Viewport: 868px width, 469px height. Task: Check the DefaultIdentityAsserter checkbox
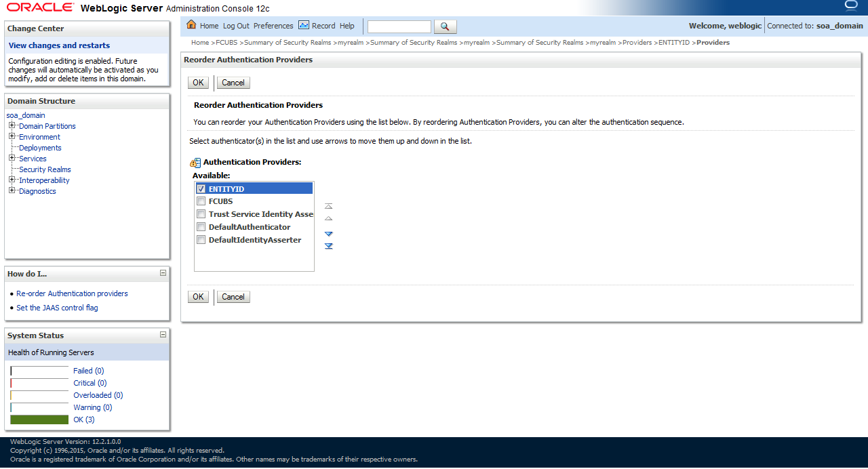click(201, 240)
